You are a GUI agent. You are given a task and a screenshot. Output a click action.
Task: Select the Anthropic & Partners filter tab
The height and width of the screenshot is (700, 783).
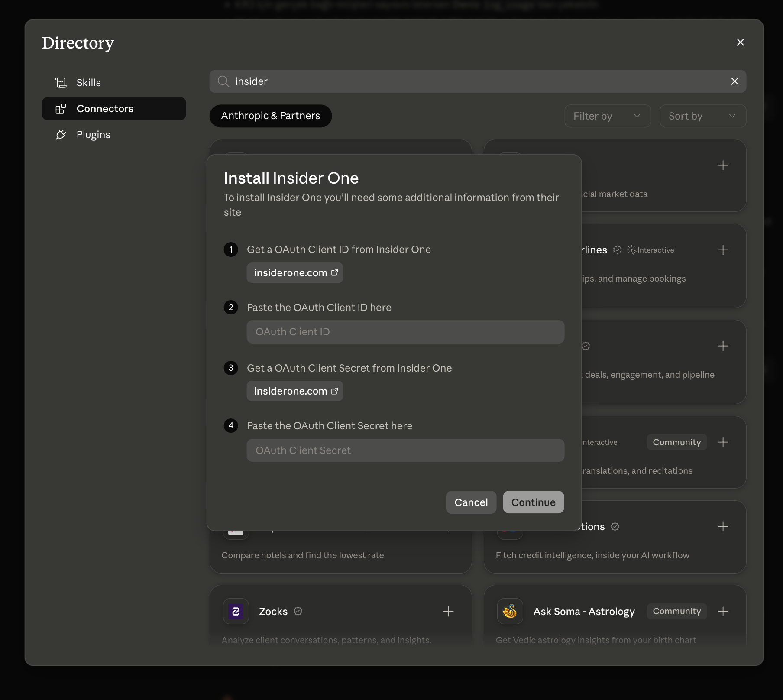271,116
